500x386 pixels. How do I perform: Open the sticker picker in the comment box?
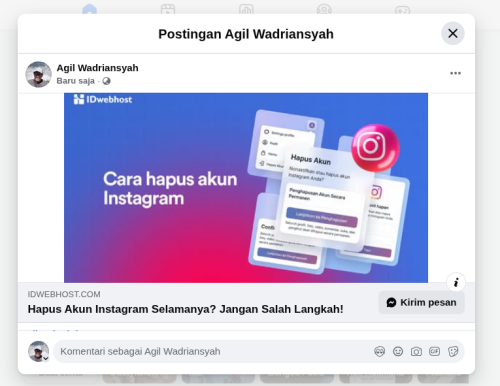[453, 351]
